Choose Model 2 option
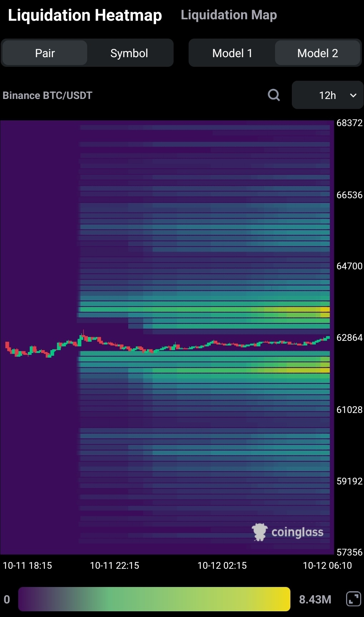This screenshot has height=617, width=364. click(318, 53)
